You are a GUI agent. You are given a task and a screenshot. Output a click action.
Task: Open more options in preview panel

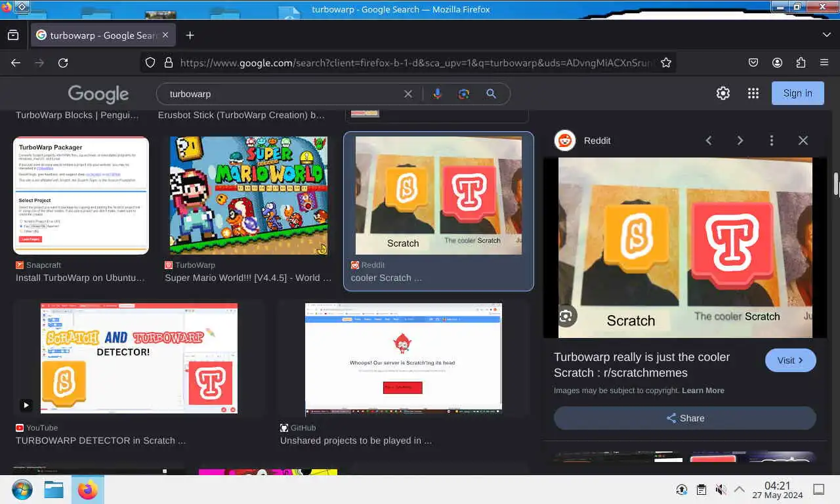pyautogui.click(x=772, y=140)
